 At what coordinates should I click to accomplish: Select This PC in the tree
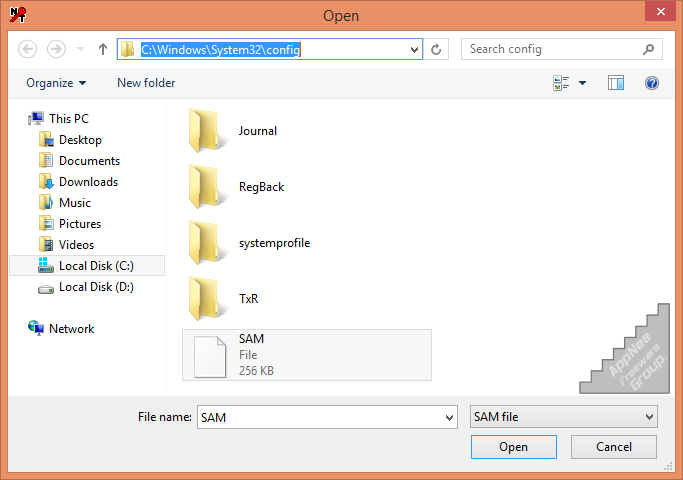pos(68,118)
